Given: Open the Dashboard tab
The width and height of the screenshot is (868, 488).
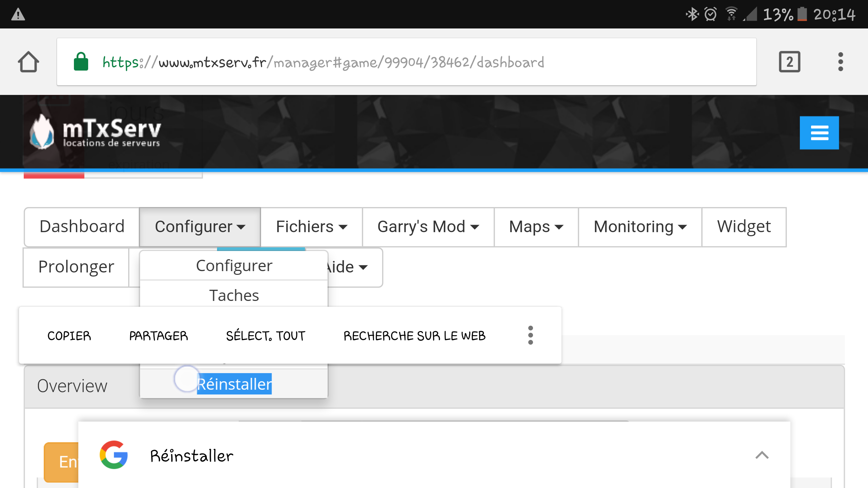Looking at the screenshot, I should (x=82, y=227).
